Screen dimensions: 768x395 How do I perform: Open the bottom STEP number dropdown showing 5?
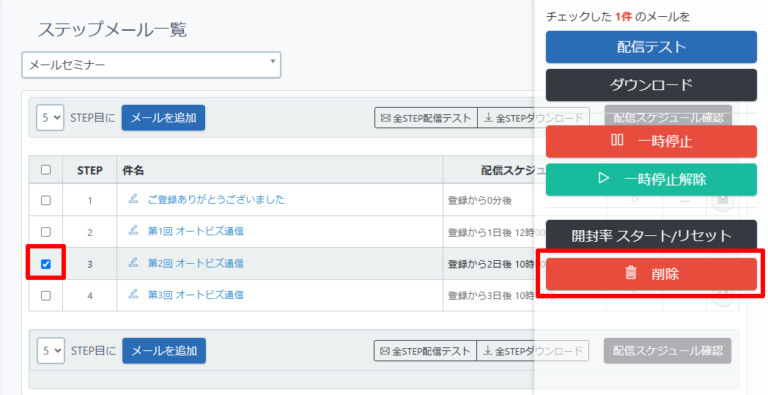50,350
